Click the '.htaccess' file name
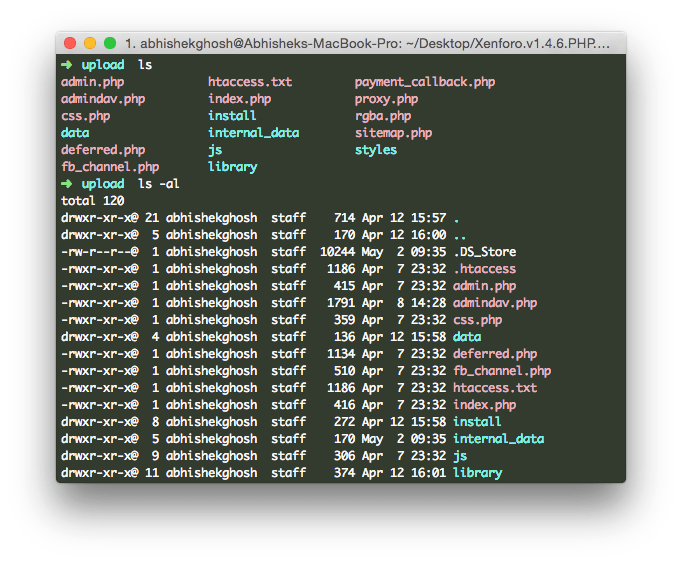Screen dimensions: 682x563 click(485, 269)
